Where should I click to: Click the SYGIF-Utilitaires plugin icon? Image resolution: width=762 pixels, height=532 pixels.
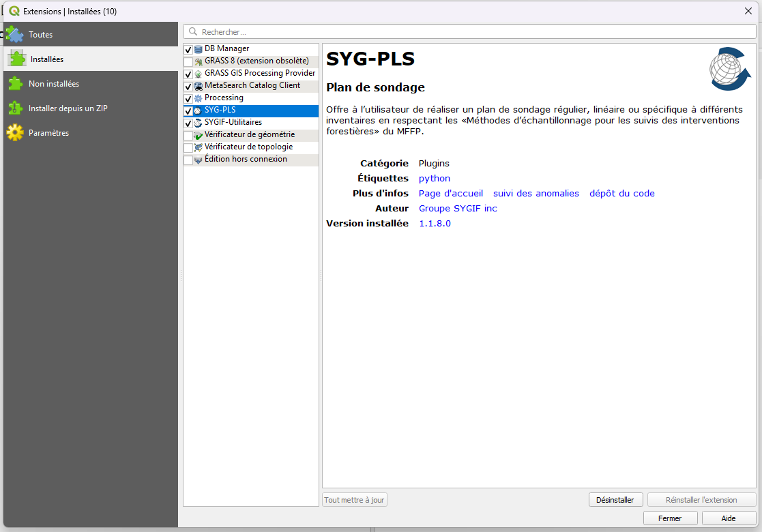click(199, 123)
